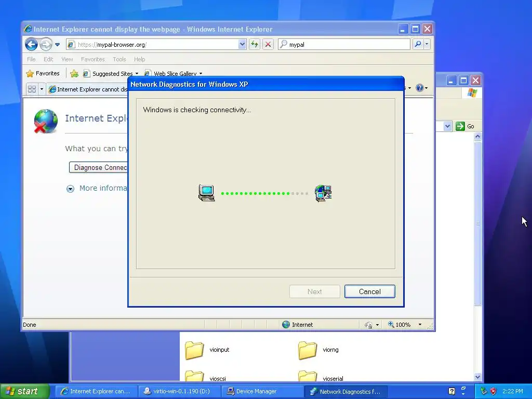Switch to Internet Explorer taskbar button

tap(96, 391)
